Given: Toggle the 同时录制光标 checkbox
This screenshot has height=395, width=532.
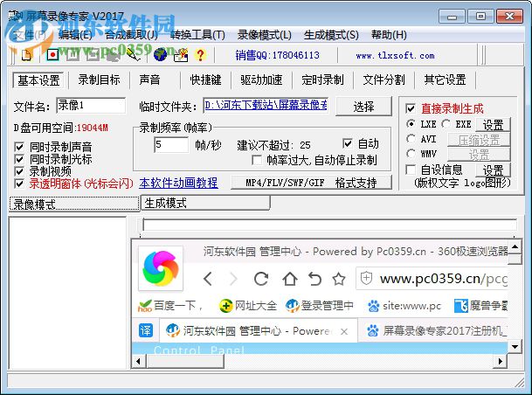Looking at the screenshot, I should (x=19, y=159).
